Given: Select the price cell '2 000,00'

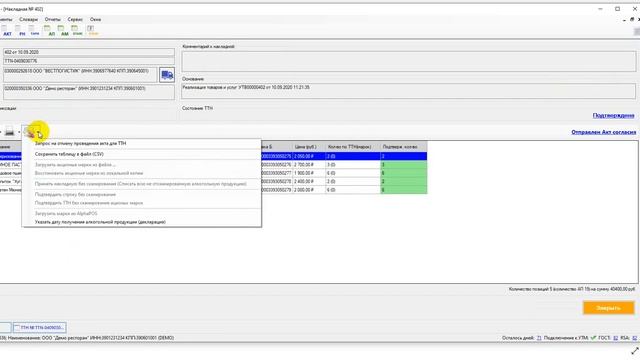Looking at the screenshot, I should click(x=309, y=190).
